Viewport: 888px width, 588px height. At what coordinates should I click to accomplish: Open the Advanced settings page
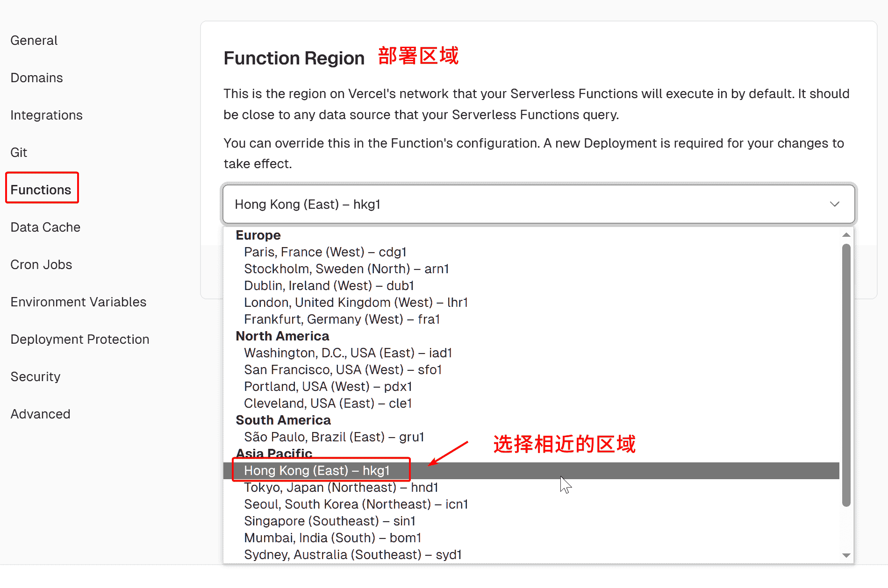(41, 414)
